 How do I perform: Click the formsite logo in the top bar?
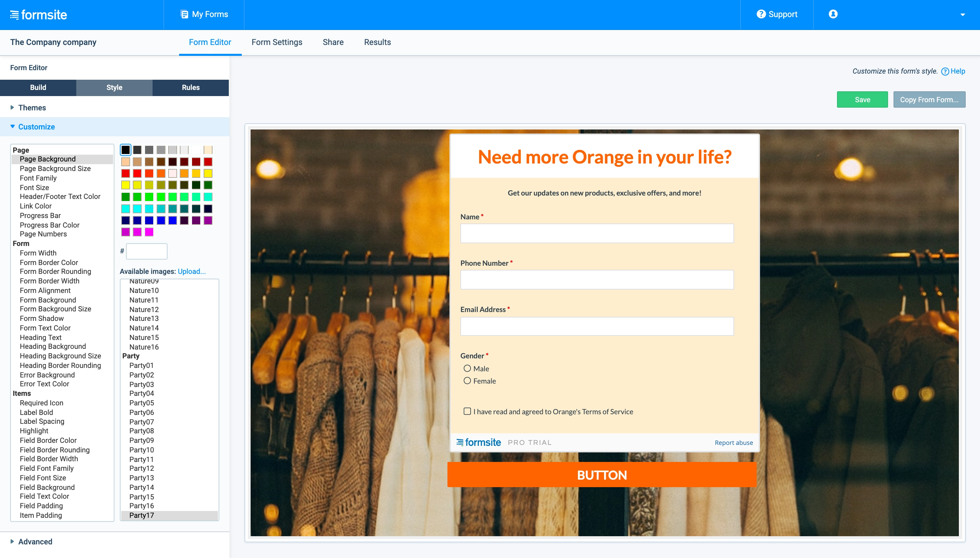click(38, 14)
